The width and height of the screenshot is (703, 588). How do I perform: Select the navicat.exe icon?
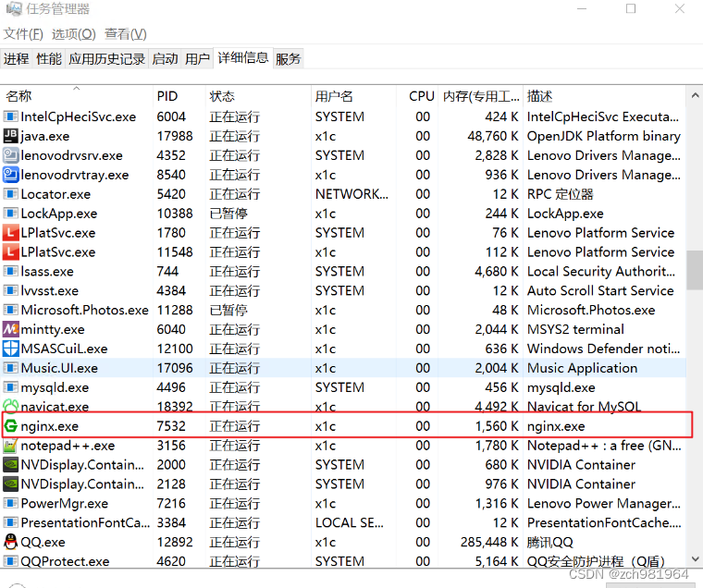click(10, 406)
